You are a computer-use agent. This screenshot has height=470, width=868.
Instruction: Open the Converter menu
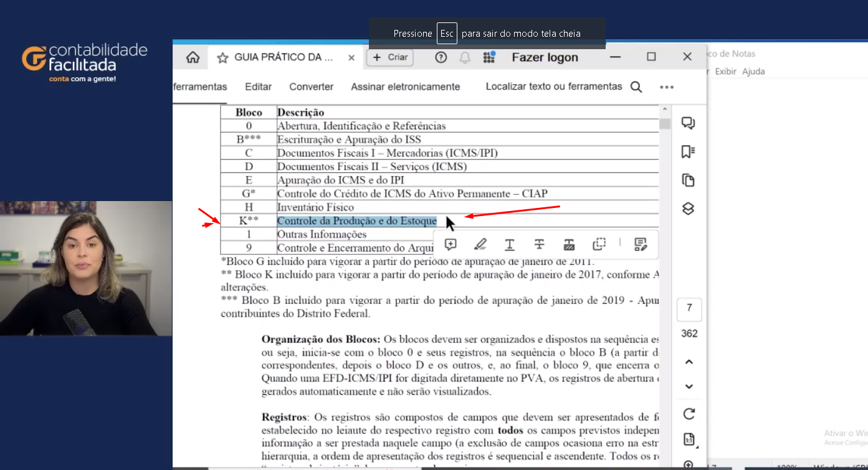pos(312,87)
